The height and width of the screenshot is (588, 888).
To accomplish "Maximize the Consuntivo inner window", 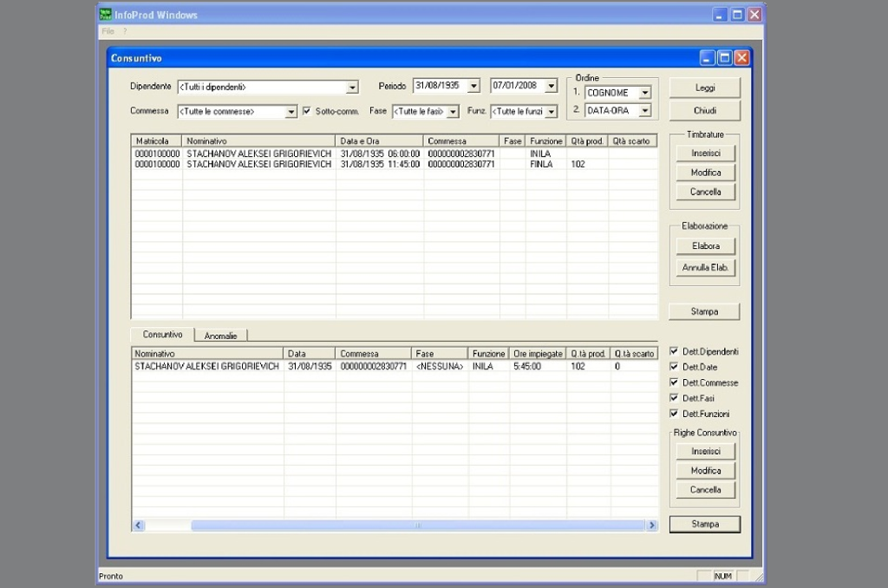I will pyautogui.click(x=725, y=58).
